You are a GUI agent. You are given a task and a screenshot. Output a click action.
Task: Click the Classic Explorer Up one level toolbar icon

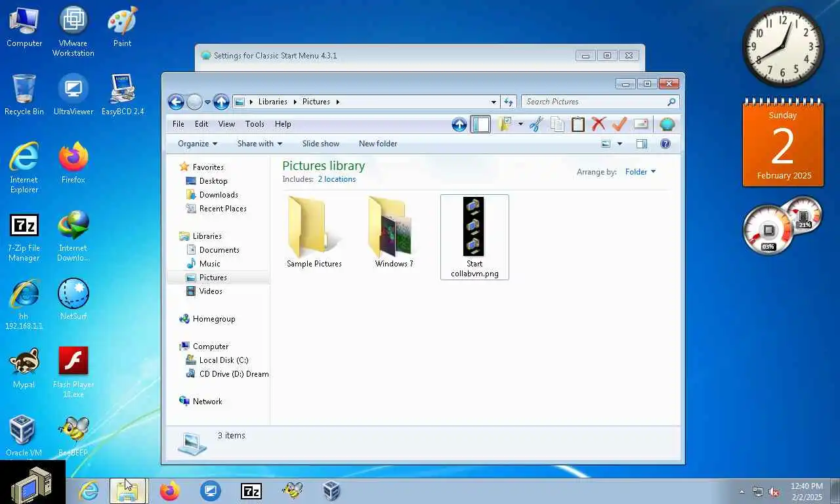(459, 124)
